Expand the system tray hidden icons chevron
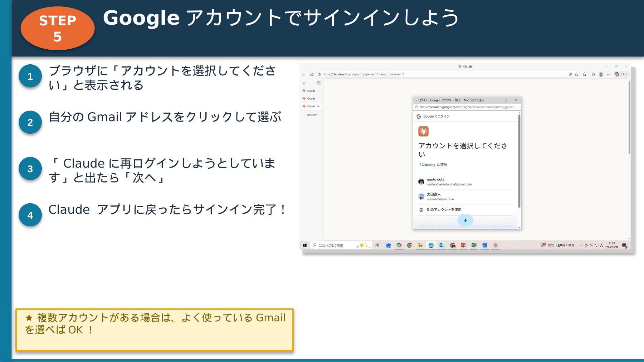 click(x=581, y=245)
